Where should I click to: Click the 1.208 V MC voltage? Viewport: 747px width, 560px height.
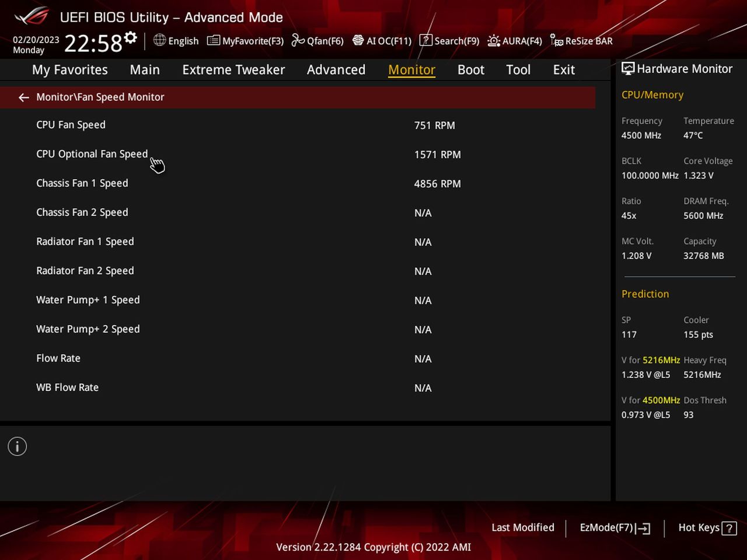(637, 256)
